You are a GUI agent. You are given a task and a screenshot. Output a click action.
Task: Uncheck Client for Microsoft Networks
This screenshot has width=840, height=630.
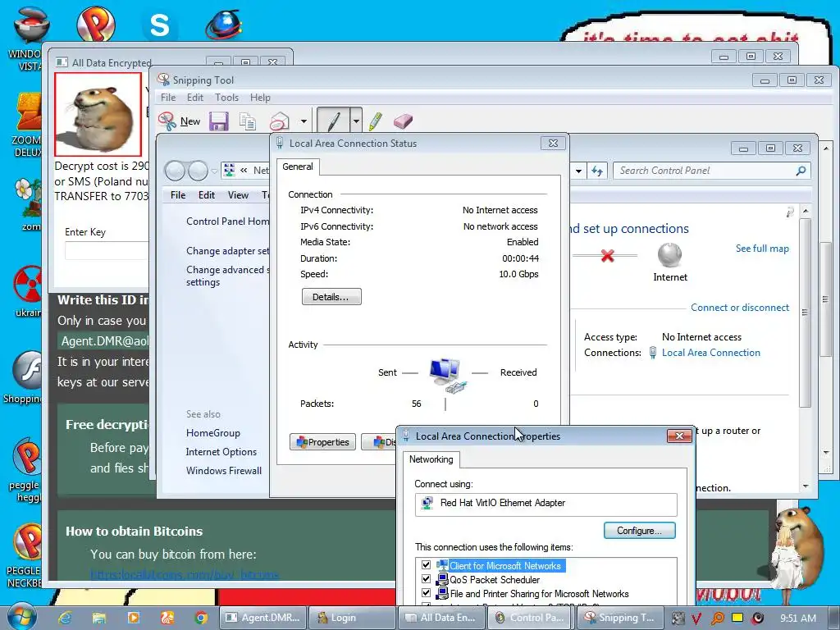click(426, 565)
